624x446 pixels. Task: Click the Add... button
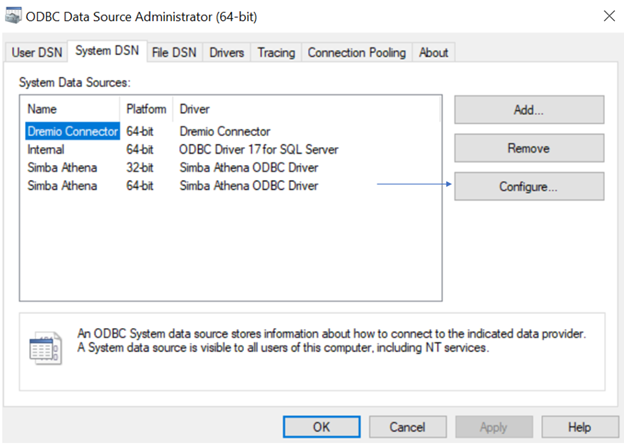(529, 110)
